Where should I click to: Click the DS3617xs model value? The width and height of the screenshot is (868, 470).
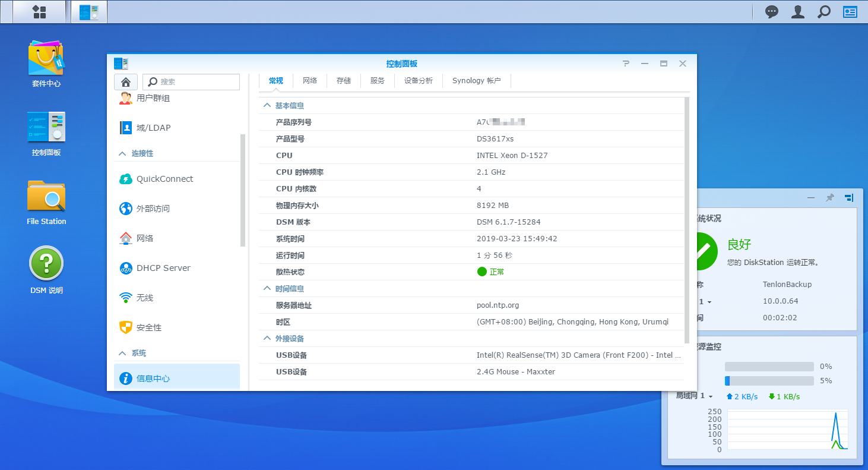coord(495,139)
